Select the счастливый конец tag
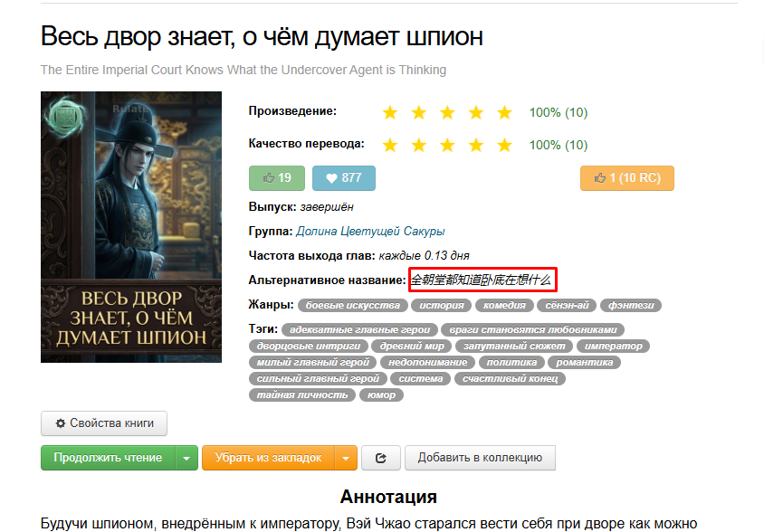 pos(511,378)
